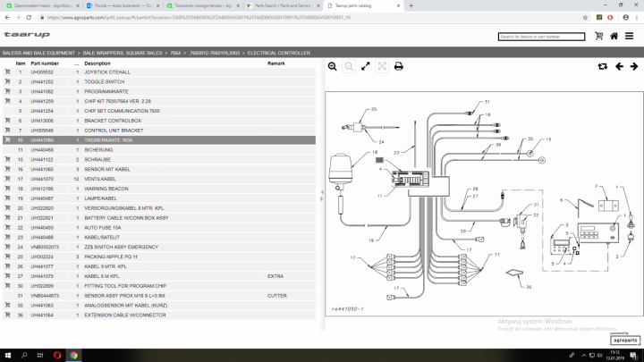The image size is (644, 362).
Task: Go to the previous diagram with left arrow
Action: point(619,66)
